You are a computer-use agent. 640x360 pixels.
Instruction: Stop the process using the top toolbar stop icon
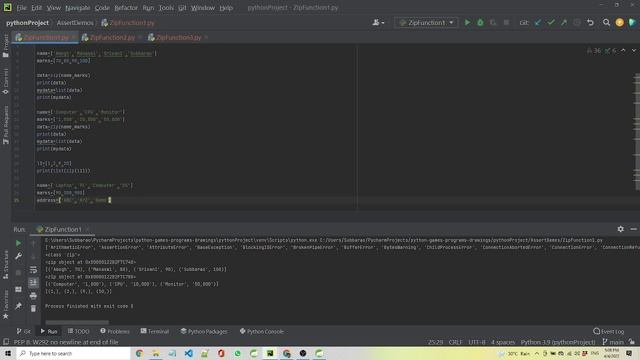tap(506, 22)
